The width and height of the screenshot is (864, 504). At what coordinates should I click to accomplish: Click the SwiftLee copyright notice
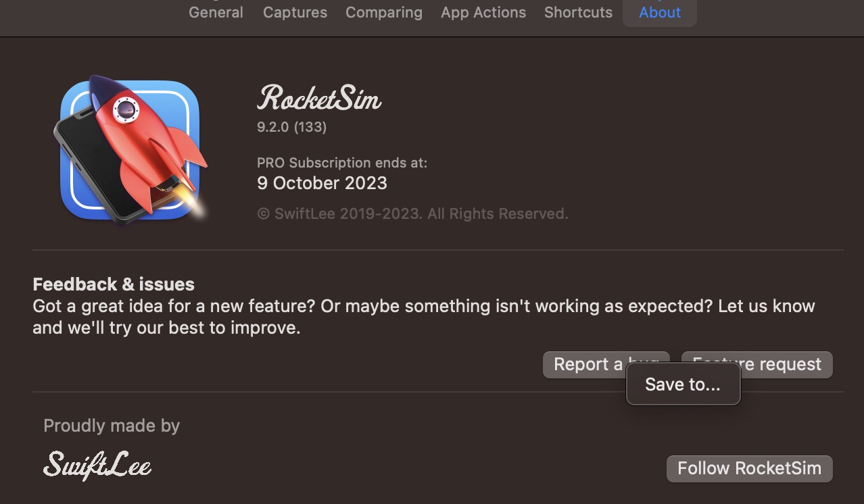(x=412, y=213)
